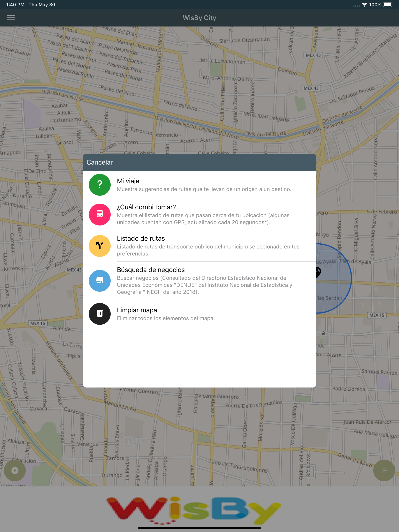
Task: Tap the locate-me crosshair button on the map
Action: tap(15, 470)
